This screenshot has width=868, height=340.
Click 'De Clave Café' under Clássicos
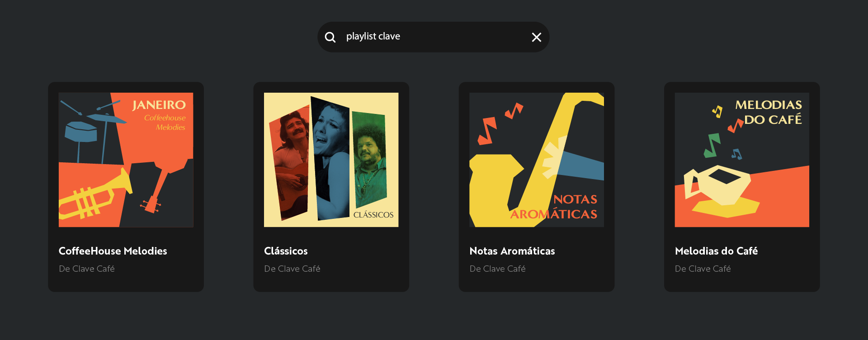(x=292, y=269)
